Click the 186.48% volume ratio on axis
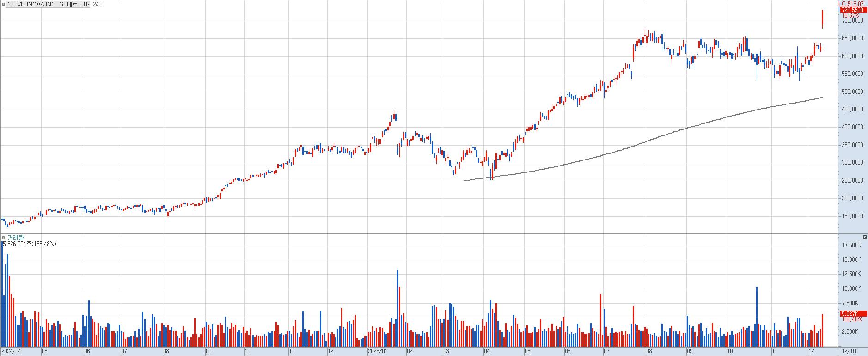The image size is (868, 356). [x=852, y=319]
